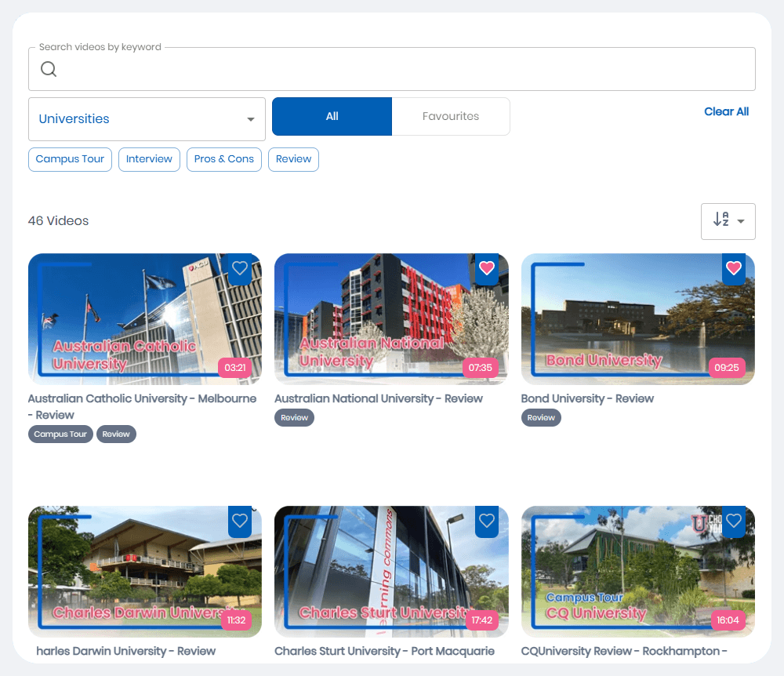
Task: Open the A-Z sort order dropdown
Action: (x=728, y=221)
